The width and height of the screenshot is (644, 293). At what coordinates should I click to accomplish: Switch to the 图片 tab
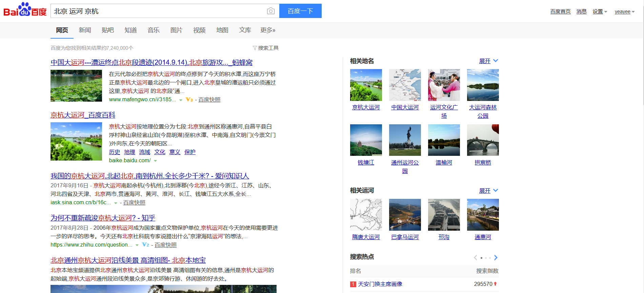(176, 30)
